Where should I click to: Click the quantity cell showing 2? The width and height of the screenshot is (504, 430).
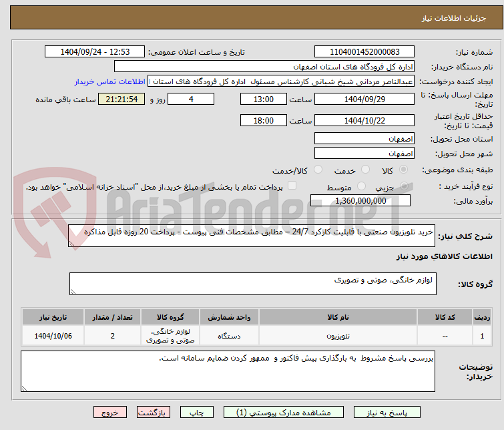(x=113, y=336)
